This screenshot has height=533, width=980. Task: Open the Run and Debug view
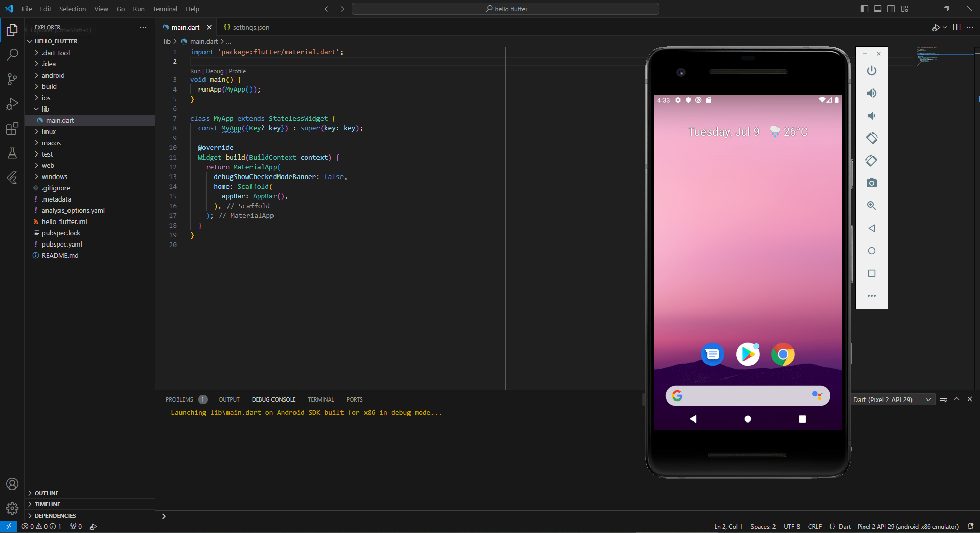click(x=12, y=104)
